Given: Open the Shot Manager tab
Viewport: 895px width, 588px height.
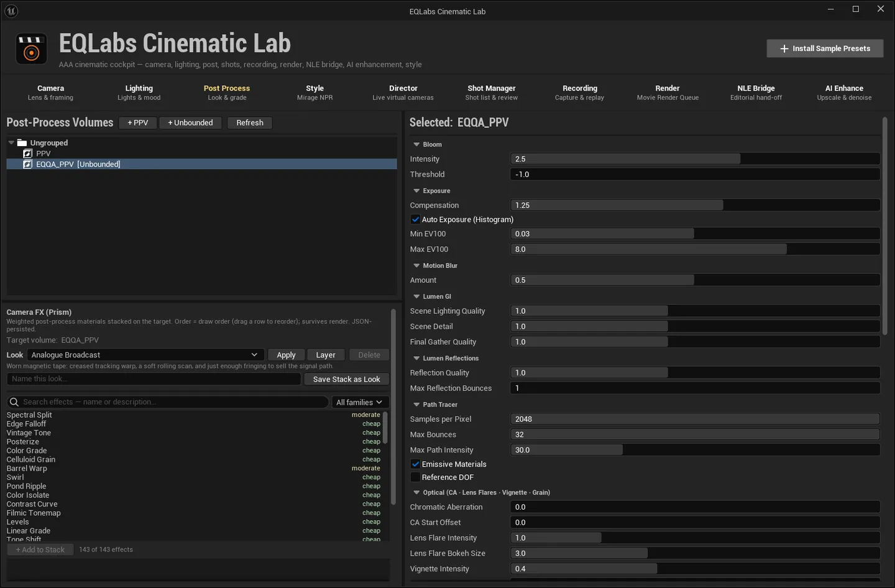Looking at the screenshot, I should pyautogui.click(x=492, y=93).
